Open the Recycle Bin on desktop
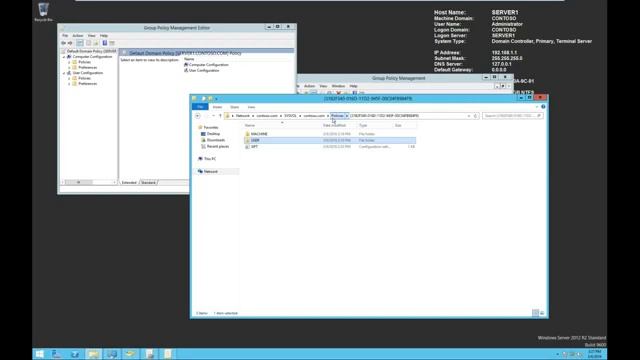This screenshot has height=360, width=640. (43, 11)
